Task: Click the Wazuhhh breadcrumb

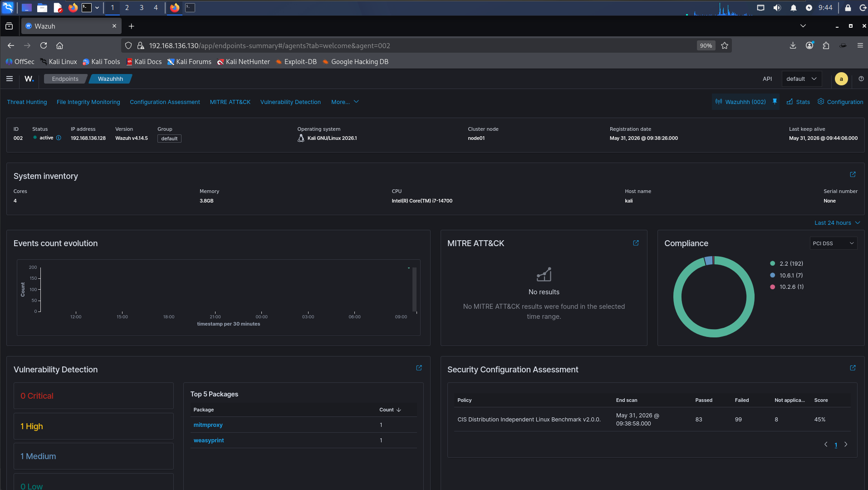Action: 110,79
